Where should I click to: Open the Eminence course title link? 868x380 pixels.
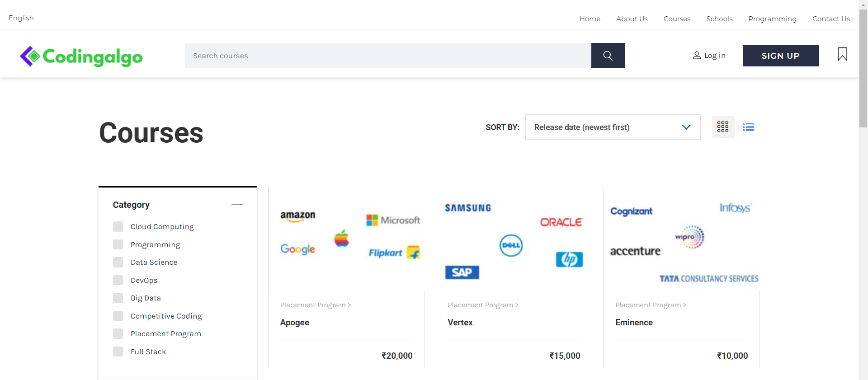634,323
